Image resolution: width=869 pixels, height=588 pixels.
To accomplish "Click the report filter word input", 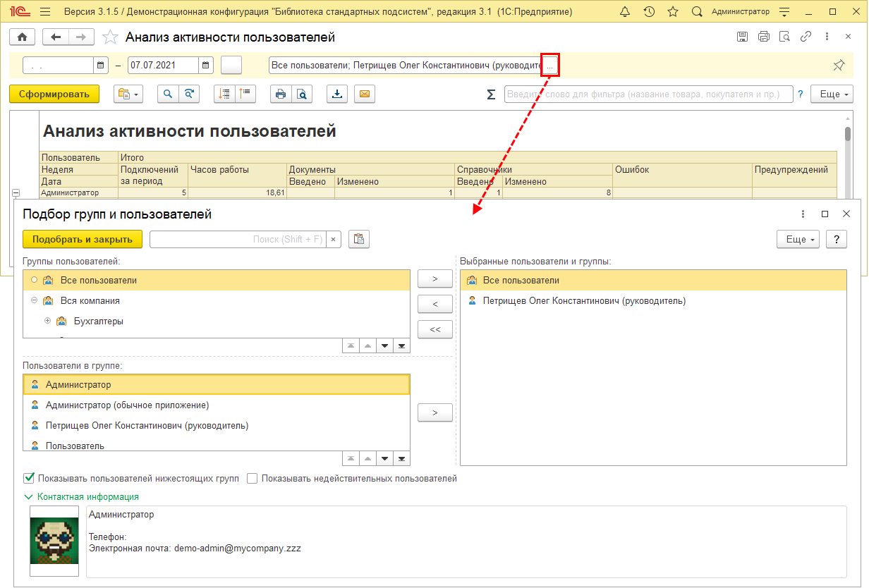I will tap(648, 94).
